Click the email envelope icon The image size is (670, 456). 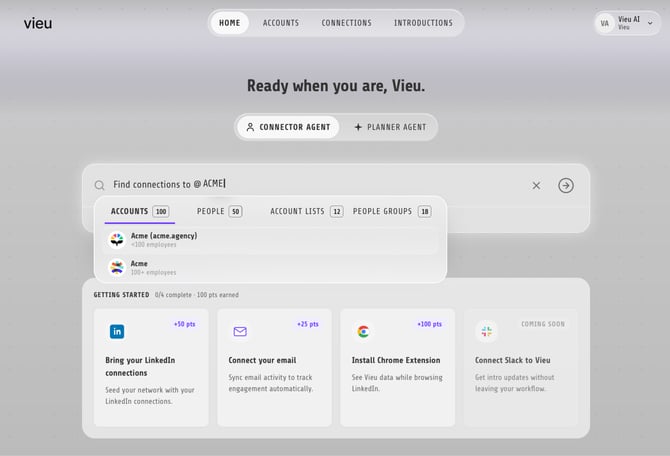240,331
